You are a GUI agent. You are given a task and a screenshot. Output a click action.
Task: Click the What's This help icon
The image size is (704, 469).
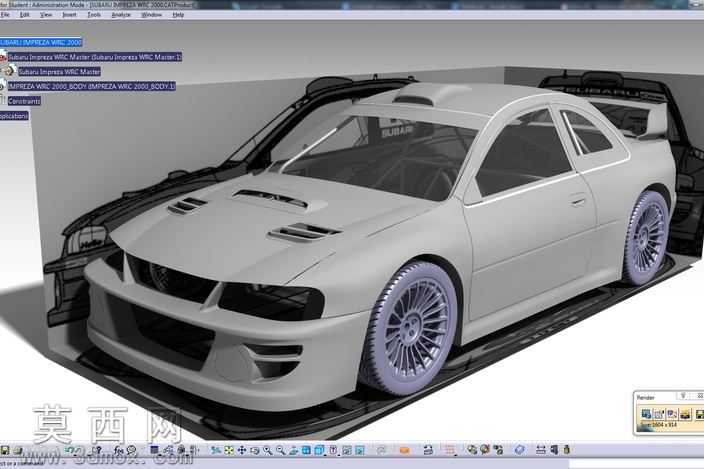(x=98, y=450)
